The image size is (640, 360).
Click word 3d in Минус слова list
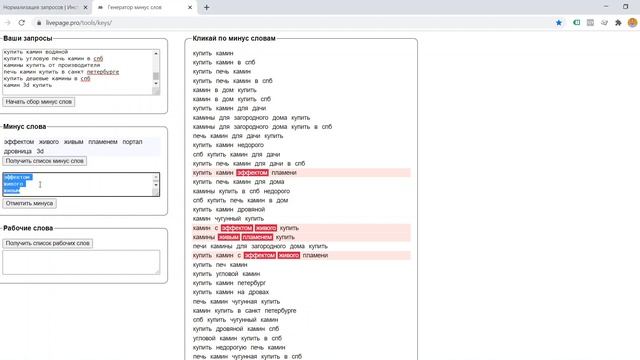[x=40, y=151]
